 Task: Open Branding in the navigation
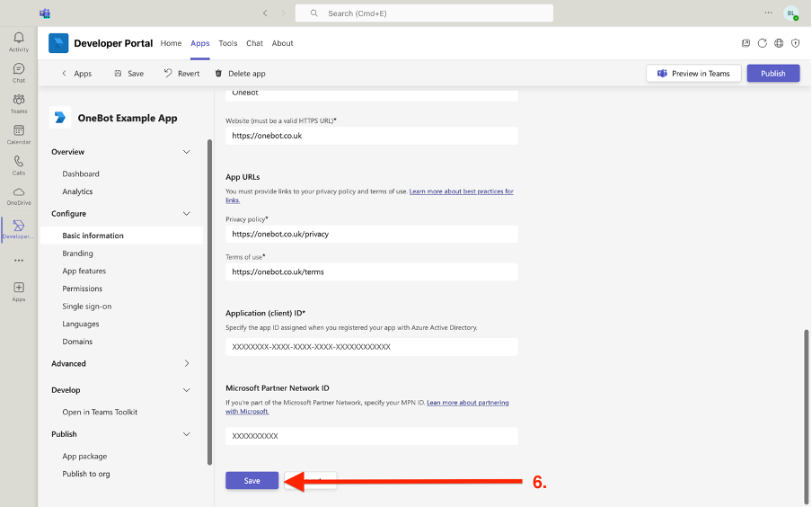tap(77, 253)
